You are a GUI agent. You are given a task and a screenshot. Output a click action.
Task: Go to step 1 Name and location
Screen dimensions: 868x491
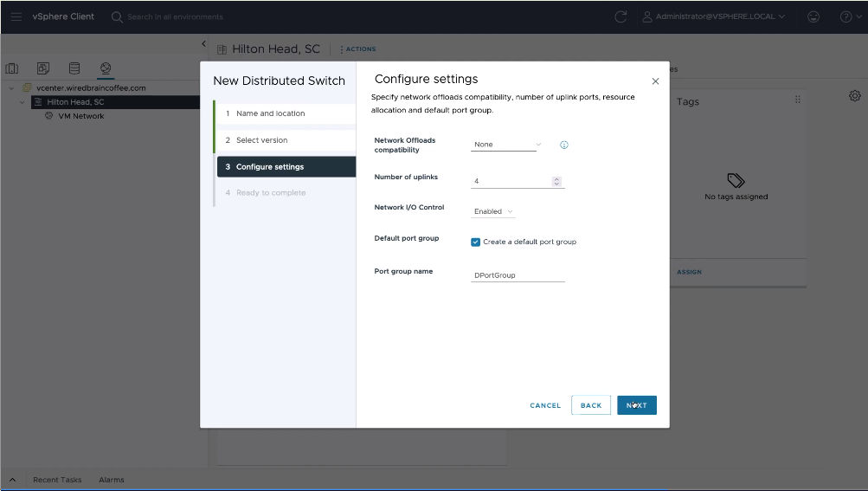pos(270,113)
